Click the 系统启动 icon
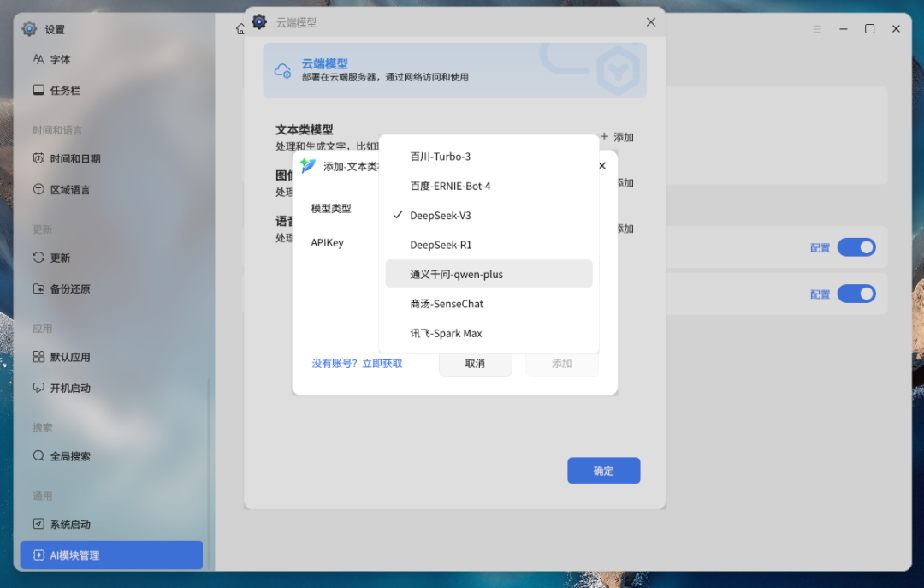This screenshot has width=924, height=588. (38, 524)
